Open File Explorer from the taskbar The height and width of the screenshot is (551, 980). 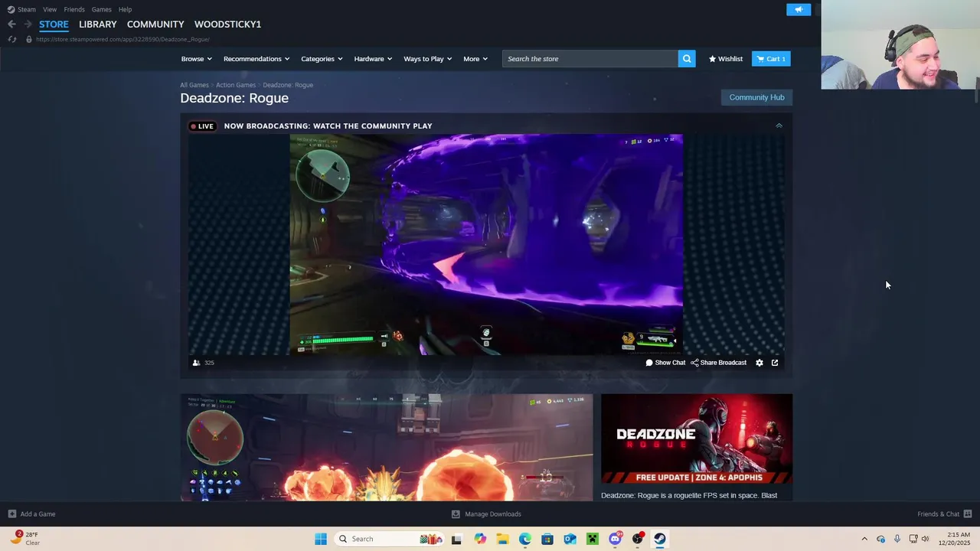pyautogui.click(x=502, y=539)
